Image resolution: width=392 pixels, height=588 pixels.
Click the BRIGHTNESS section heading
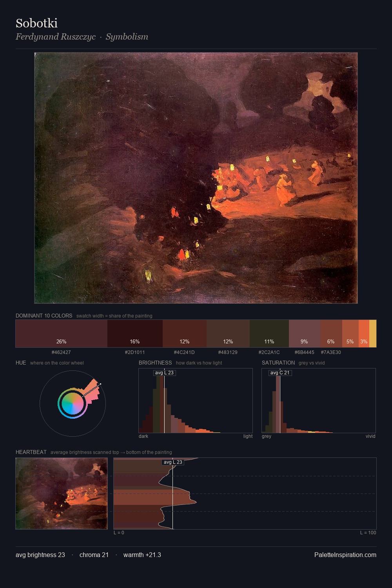coord(155,363)
